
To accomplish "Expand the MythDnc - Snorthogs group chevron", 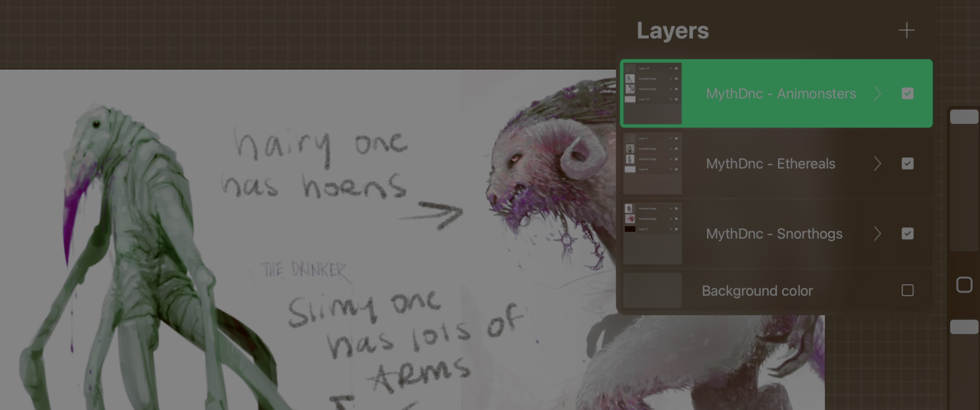I will tap(878, 234).
